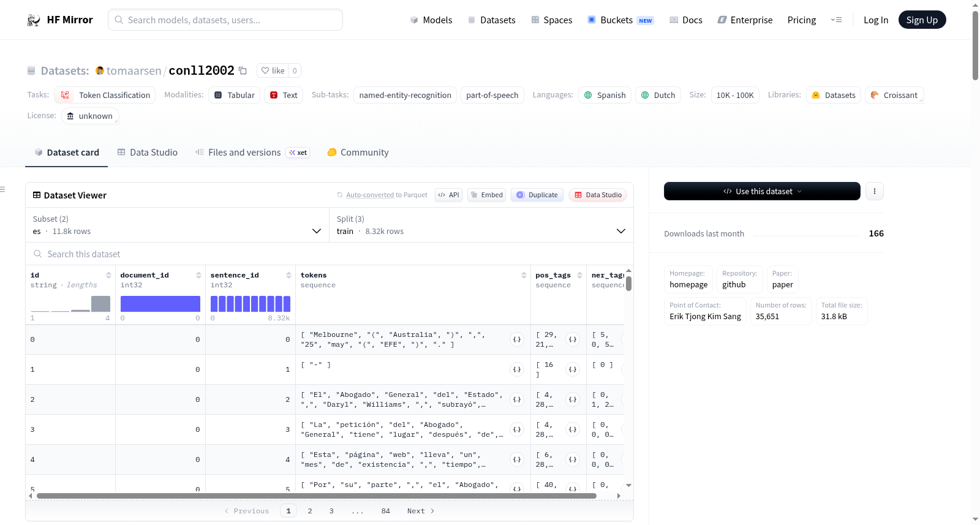Click the sentence_id distribution histogram
This screenshot has width=980, height=525.
(251, 304)
